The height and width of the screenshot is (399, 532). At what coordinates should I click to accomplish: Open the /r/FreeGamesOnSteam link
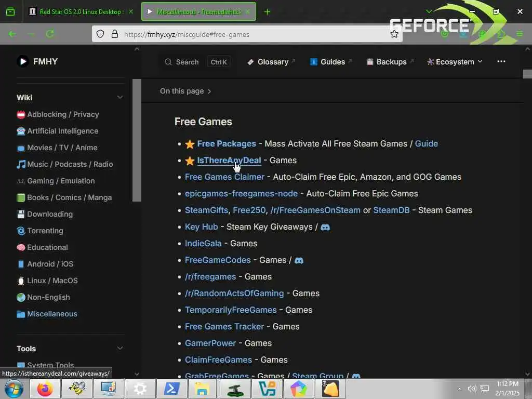point(315,210)
